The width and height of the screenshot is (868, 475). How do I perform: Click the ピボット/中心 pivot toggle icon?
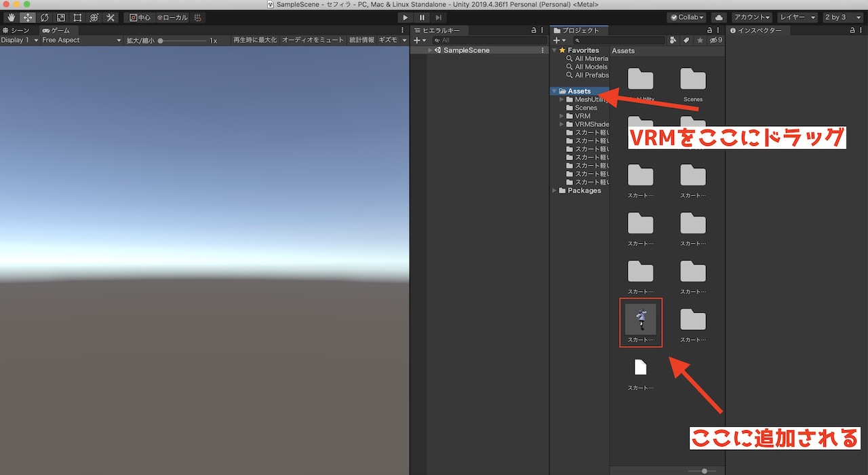pyautogui.click(x=139, y=17)
